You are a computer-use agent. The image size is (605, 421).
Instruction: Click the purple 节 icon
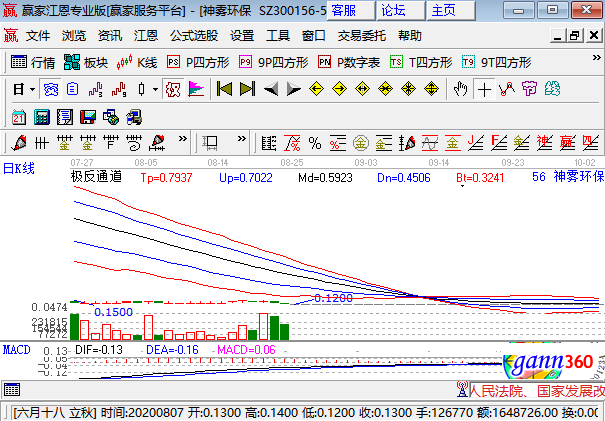point(529,89)
